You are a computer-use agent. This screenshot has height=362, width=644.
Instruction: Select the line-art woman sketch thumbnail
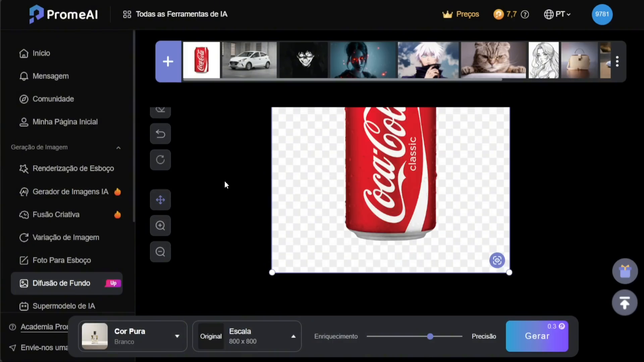[x=544, y=60]
